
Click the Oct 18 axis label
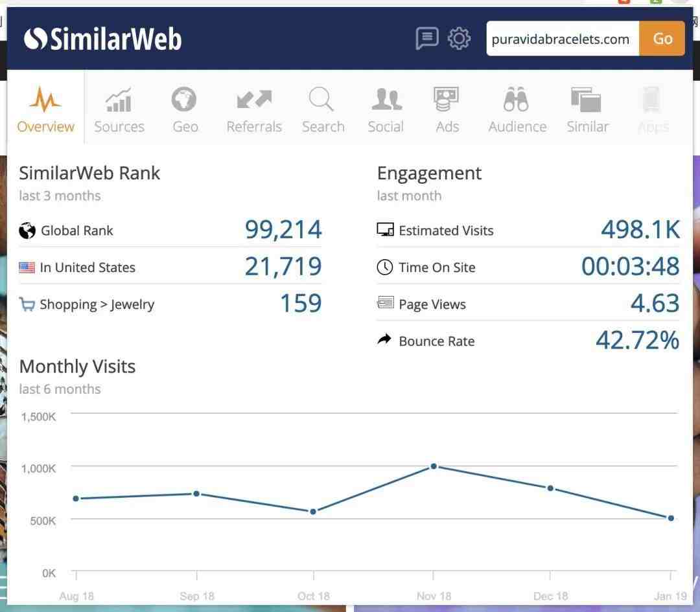(314, 596)
